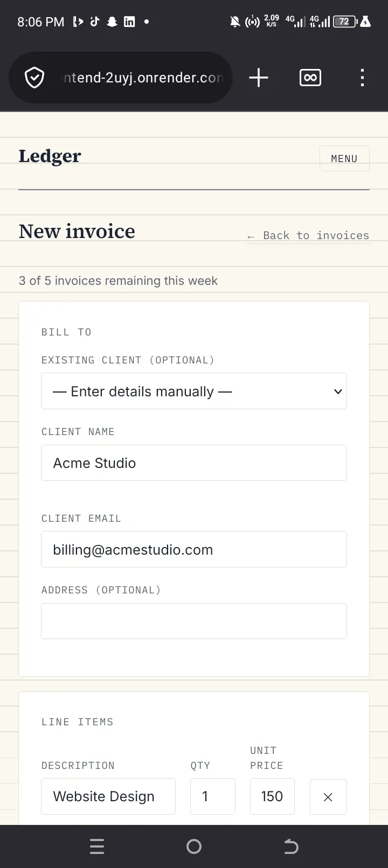The height and width of the screenshot is (868, 388).
Task: Open a new browser tab with plus icon
Action: pos(259,78)
